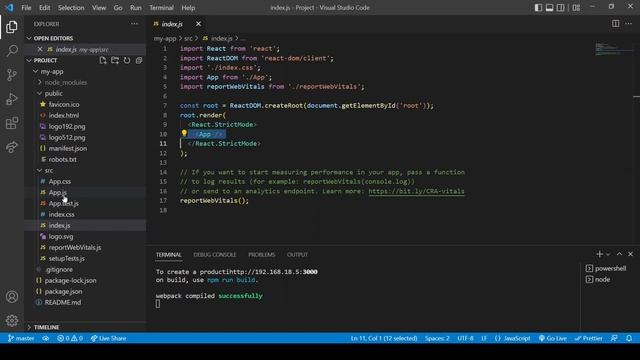The width and height of the screenshot is (640, 360).
Task: Open the Extensions view
Action: [x=12, y=123]
